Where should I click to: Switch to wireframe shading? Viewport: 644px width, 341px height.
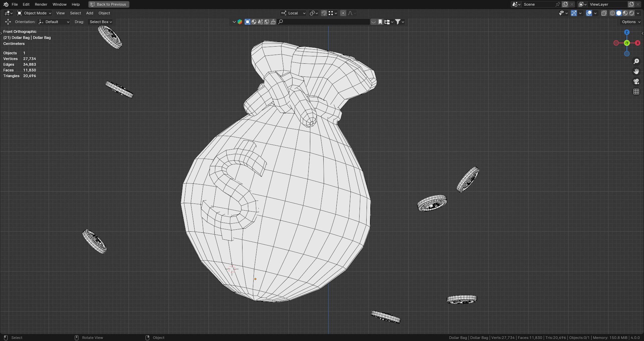pyautogui.click(x=612, y=13)
